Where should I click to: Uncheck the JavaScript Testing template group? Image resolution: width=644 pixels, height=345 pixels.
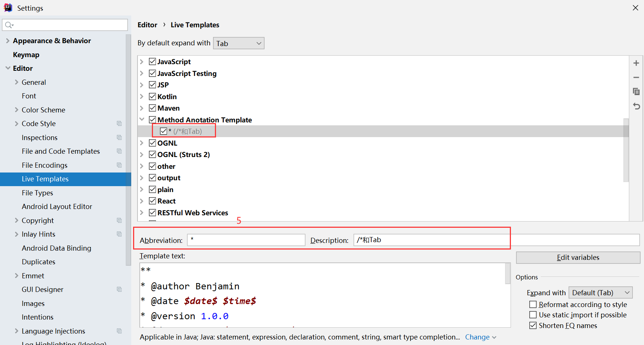[153, 73]
